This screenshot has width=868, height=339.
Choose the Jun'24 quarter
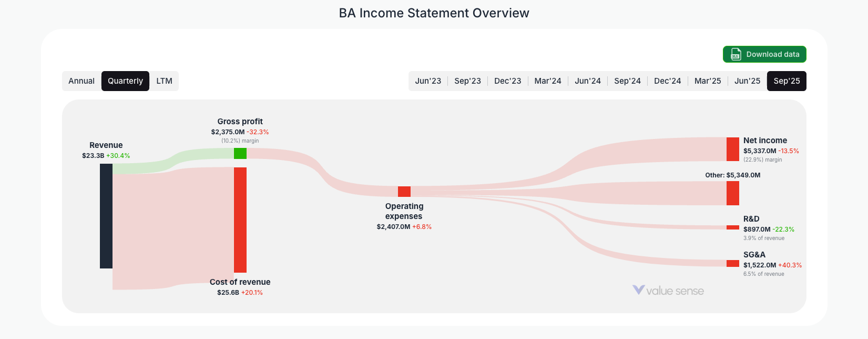click(x=588, y=81)
